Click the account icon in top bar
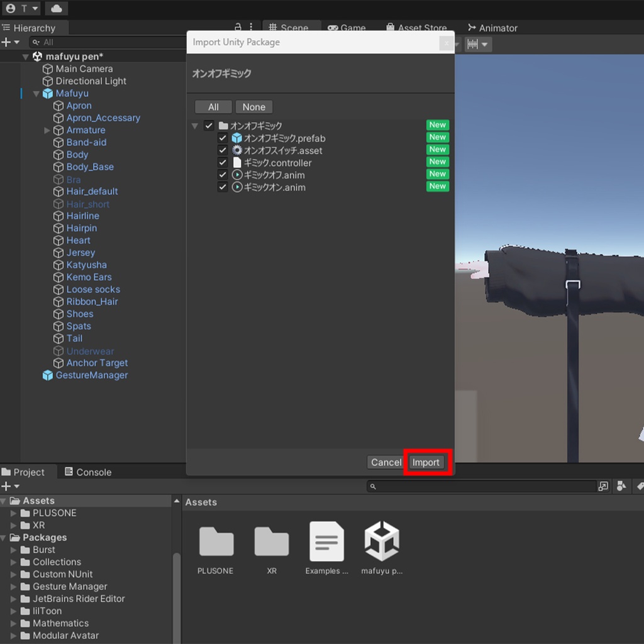Viewport: 644px width, 644px height. [x=11, y=8]
